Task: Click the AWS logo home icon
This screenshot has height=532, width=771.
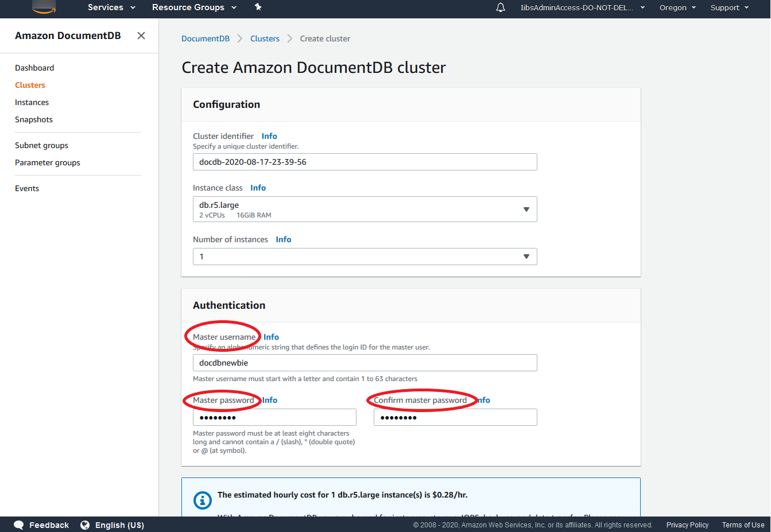Action: [44, 7]
